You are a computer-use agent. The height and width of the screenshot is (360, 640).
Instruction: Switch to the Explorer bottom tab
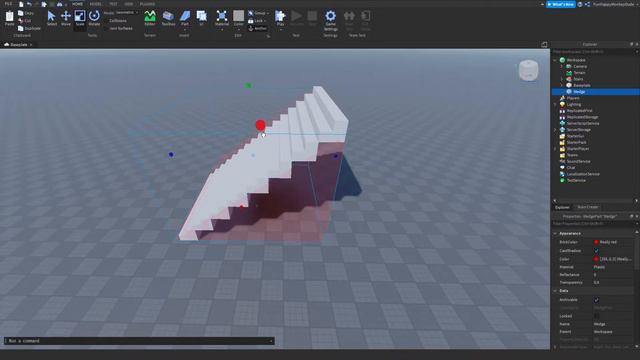(562, 207)
